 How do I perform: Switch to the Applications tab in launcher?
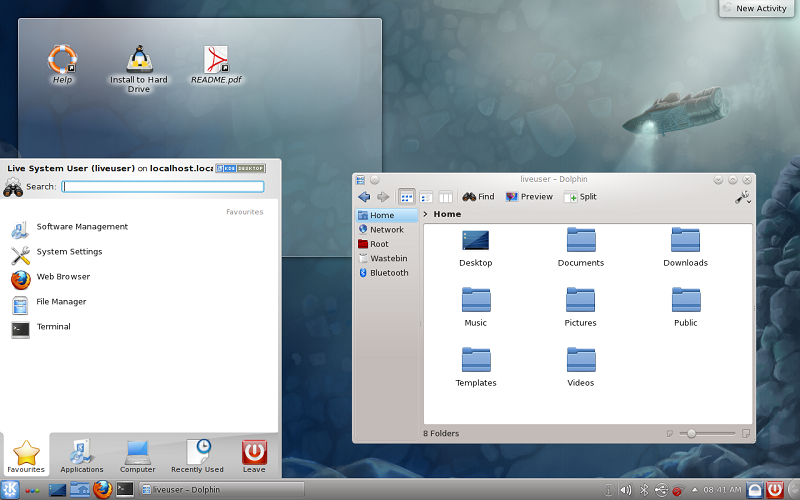[x=82, y=455]
